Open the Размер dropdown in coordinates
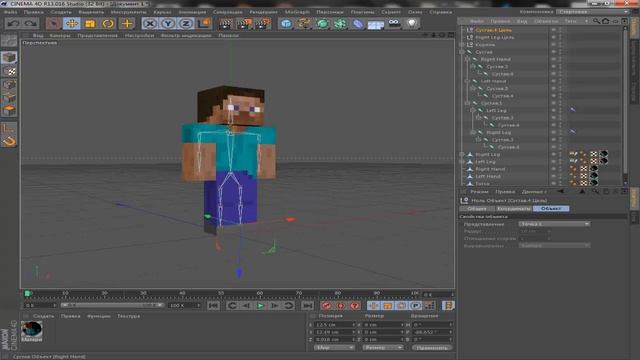The width and height of the screenshot is (640, 360). click(x=382, y=348)
